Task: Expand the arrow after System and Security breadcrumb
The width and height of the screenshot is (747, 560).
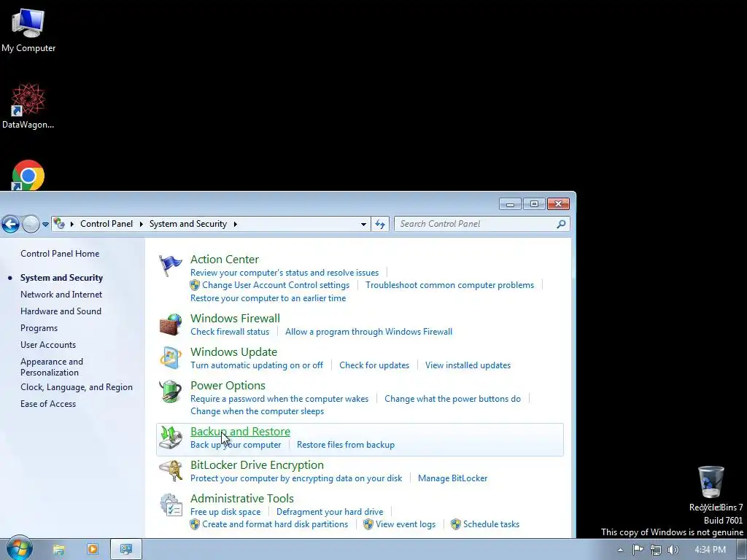Action: click(236, 224)
